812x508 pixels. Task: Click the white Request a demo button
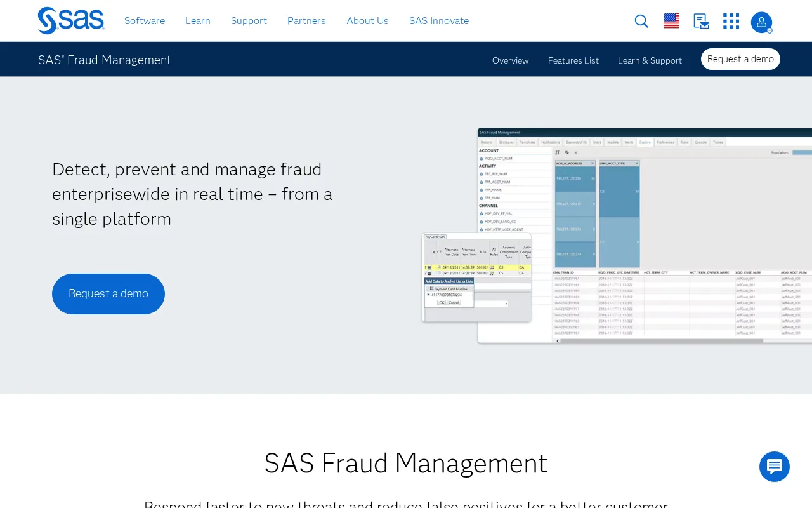(740, 59)
